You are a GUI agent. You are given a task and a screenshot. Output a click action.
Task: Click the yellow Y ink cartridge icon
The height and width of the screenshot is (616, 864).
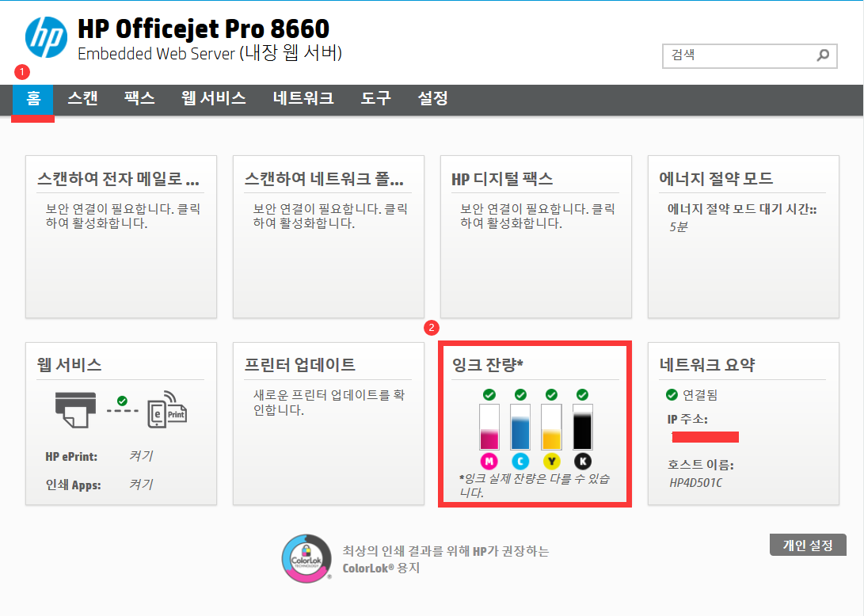point(551,461)
